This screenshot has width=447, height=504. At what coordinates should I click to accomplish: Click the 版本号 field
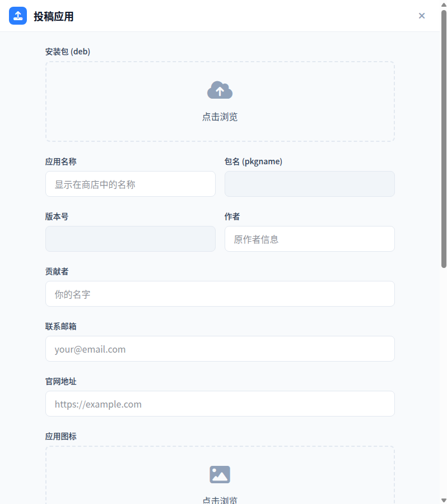[131, 239]
